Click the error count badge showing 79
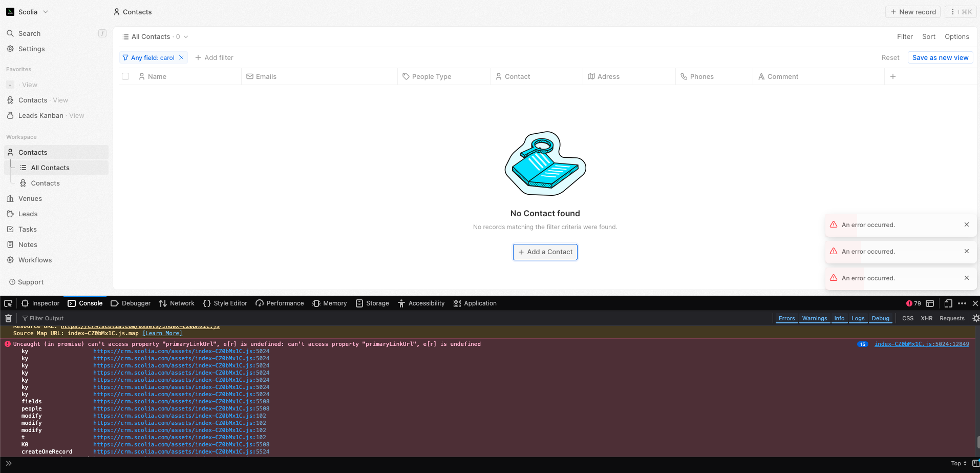980x473 pixels. point(913,303)
